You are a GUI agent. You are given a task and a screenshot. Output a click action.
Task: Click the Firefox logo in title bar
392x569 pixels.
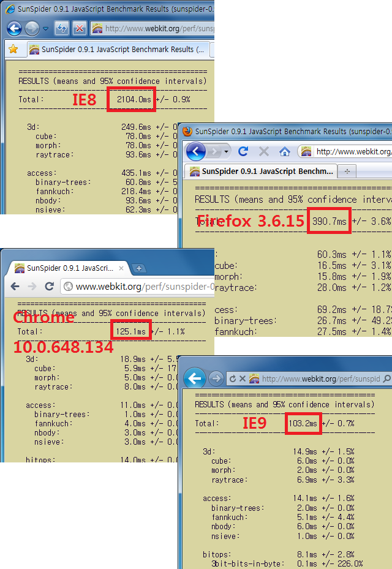click(187, 131)
